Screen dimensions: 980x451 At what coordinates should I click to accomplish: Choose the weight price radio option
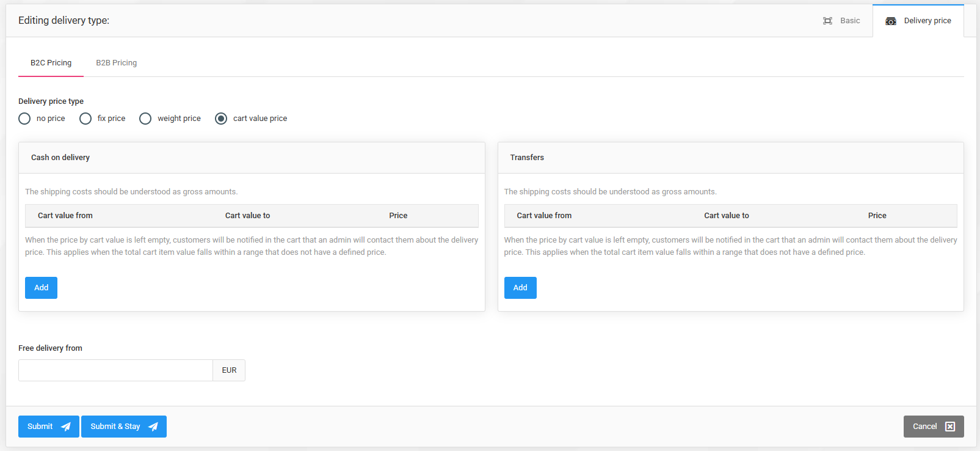145,119
